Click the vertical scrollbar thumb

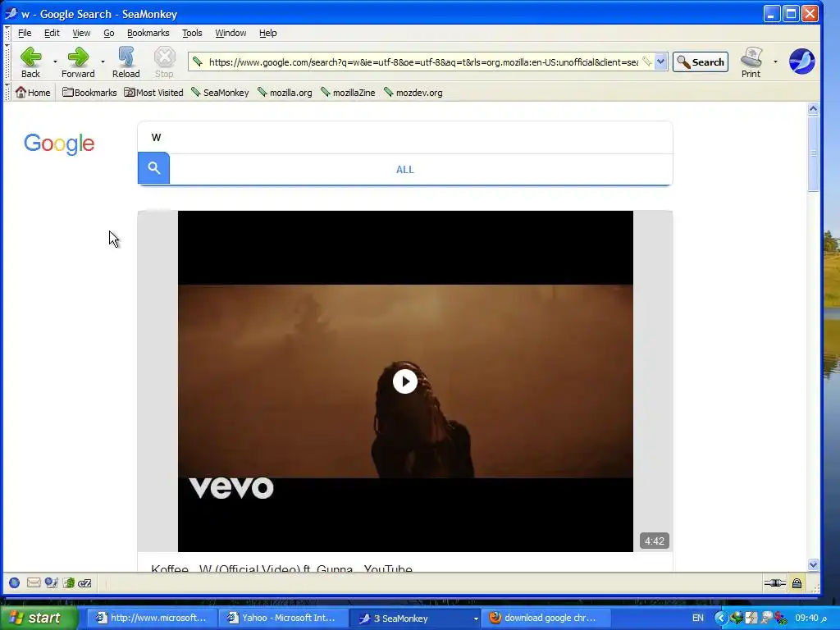tap(813, 153)
